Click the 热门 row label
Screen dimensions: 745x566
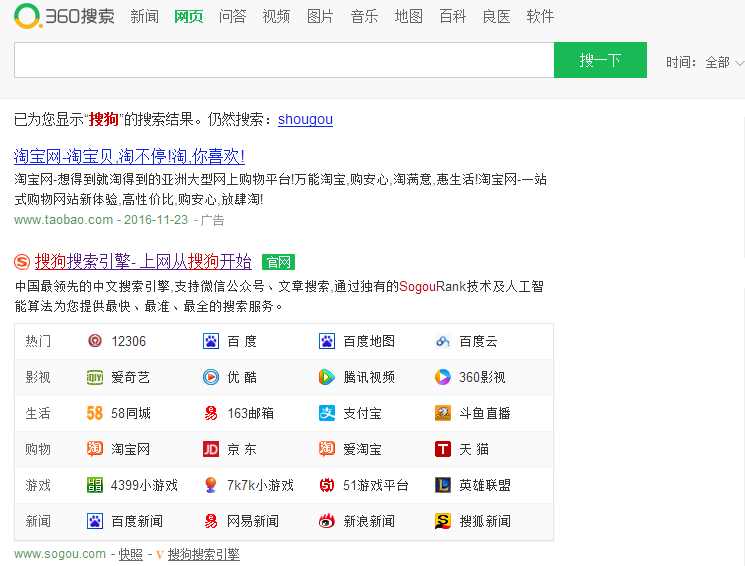[38, 341]
